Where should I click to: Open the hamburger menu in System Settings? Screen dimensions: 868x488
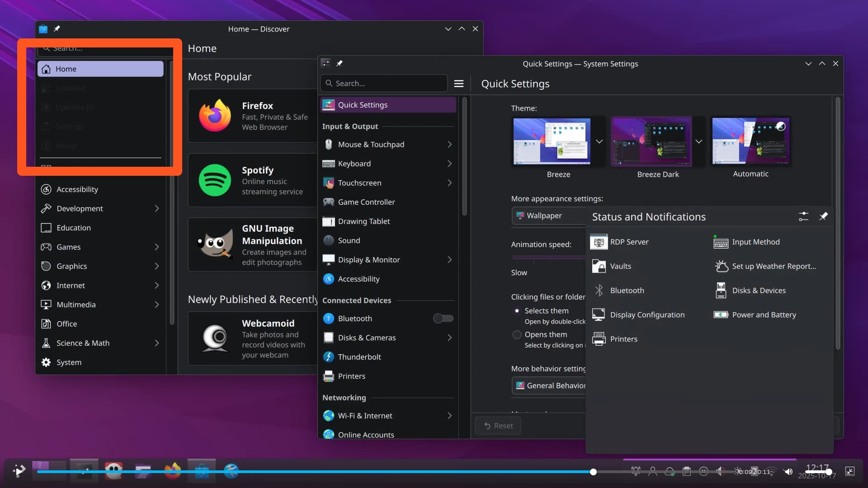(x=458, y=84)
